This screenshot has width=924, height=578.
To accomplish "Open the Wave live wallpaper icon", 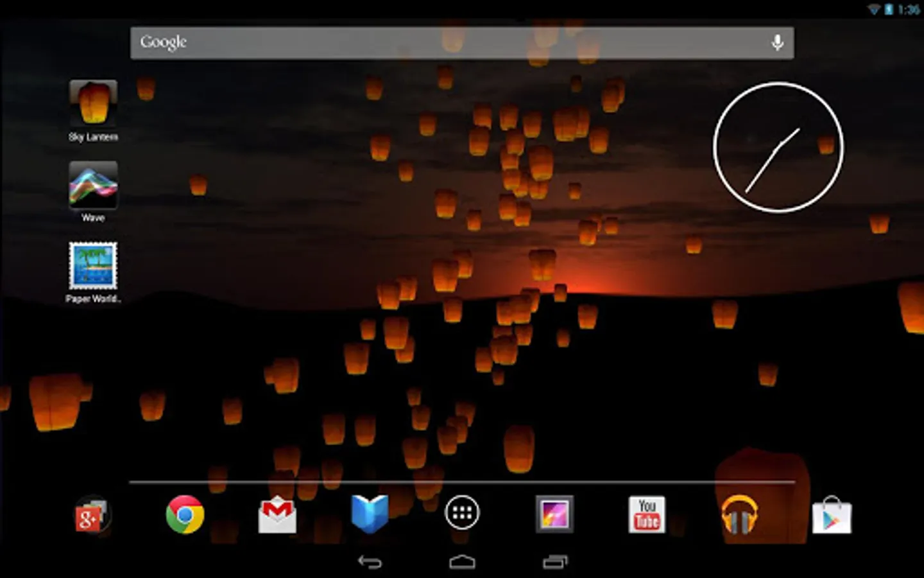I will (93, 185).
